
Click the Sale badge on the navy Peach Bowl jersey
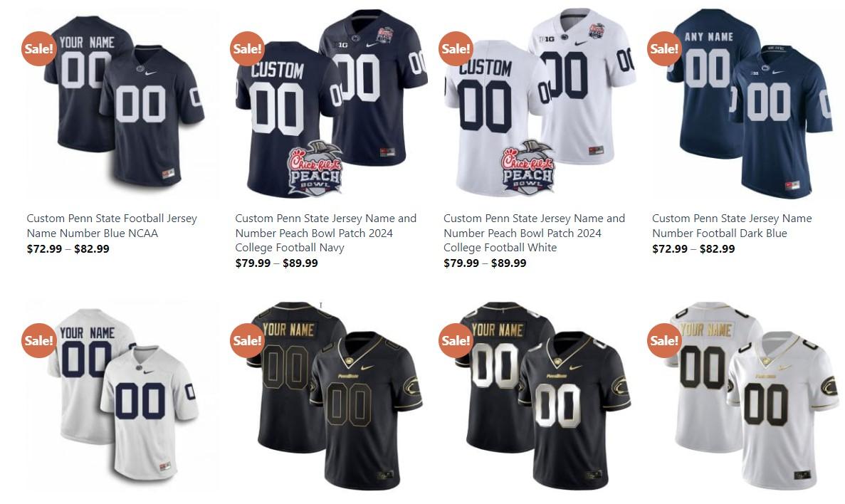247,48
